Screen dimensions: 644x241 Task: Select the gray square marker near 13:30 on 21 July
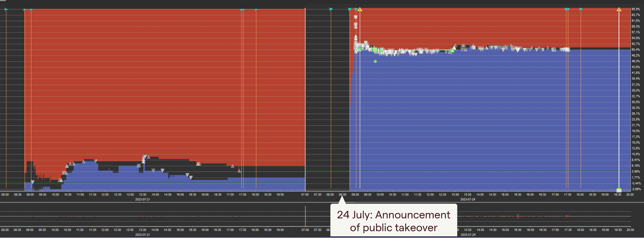point(139,165)
